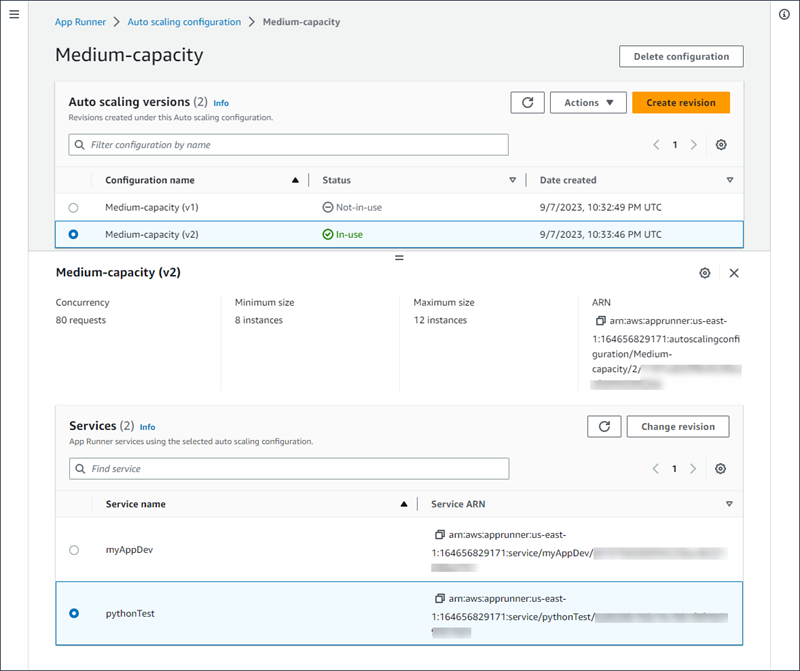This screenshot has height=671, width=800.
Task: Open table preferences gear for versions list
Action: 721,145
